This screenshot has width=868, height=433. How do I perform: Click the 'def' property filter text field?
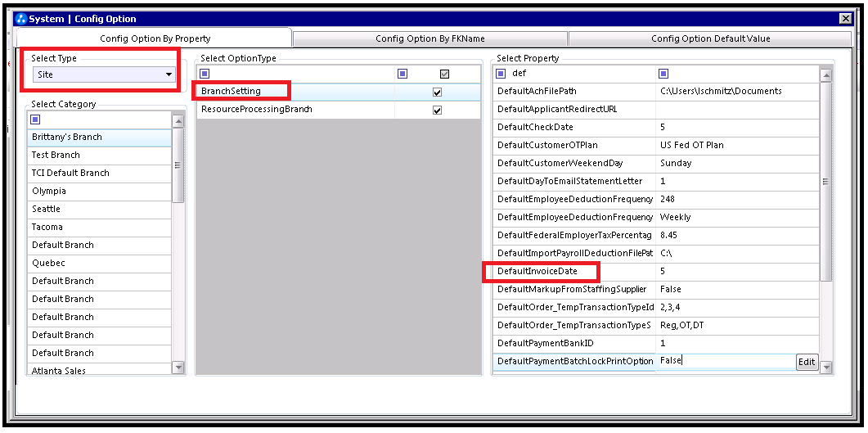(581, 74)
